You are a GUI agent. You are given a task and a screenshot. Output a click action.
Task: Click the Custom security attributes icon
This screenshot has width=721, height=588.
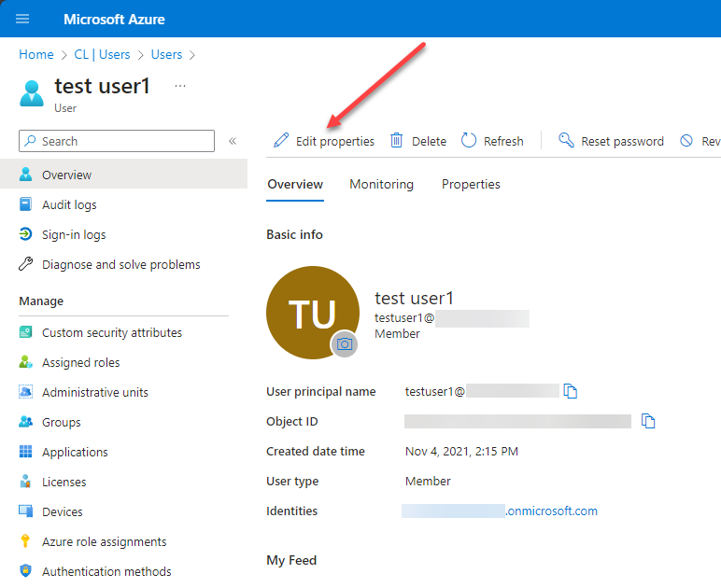(26, 331)
